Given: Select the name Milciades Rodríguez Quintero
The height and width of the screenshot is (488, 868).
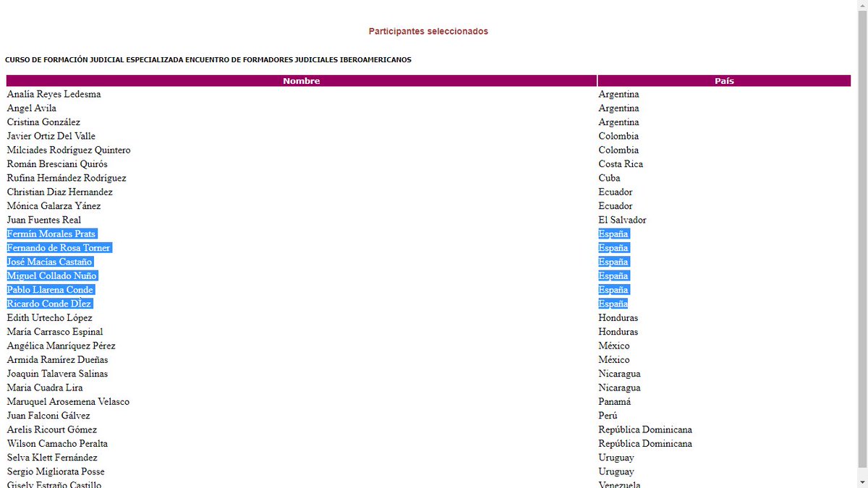Looking at the screenshot, I should point(69,150).
